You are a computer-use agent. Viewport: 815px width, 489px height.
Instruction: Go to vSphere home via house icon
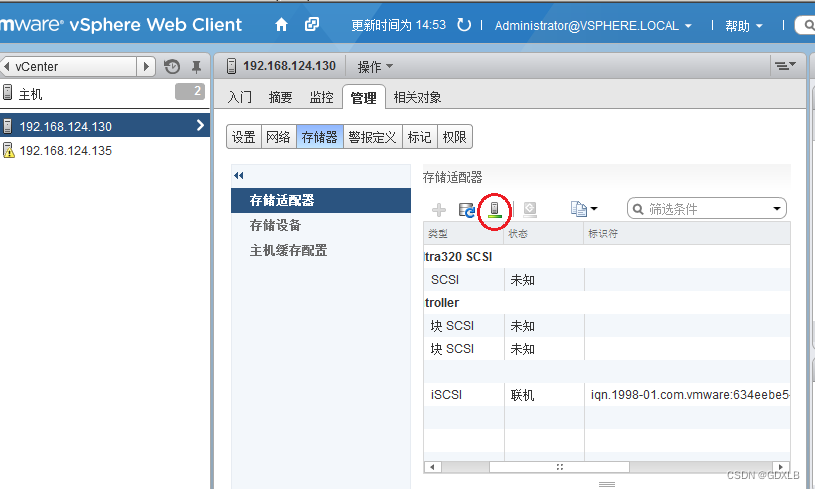[281, 24]
